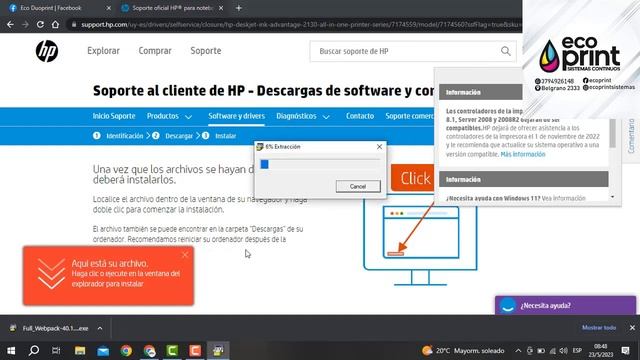The height and width of the screenshot is (360, 640).
Task: Expand the Productos dropdown
Action: click(169, 116)
